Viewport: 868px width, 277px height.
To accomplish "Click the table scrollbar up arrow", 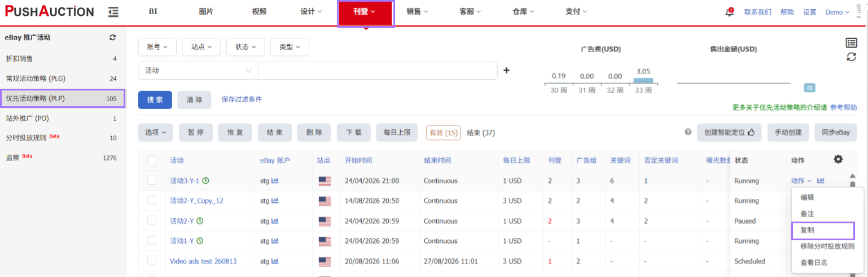I will [852, 176].
